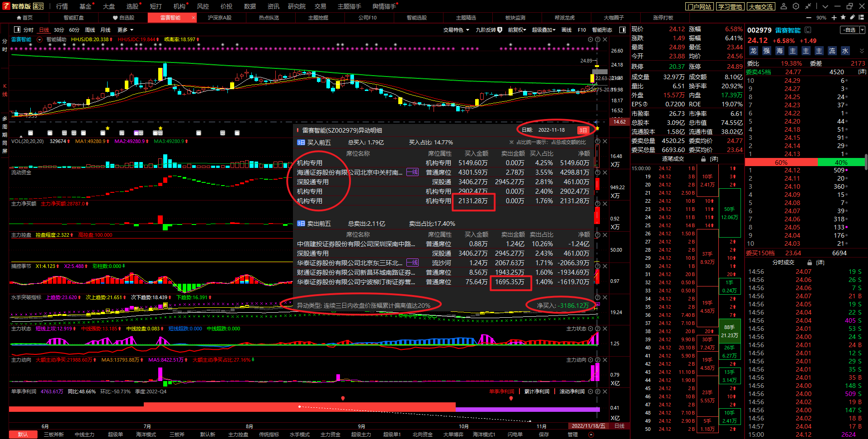This screenshot has width=868, height=439.
Task: Click the 学习营地 button
Action: (730, 6)
